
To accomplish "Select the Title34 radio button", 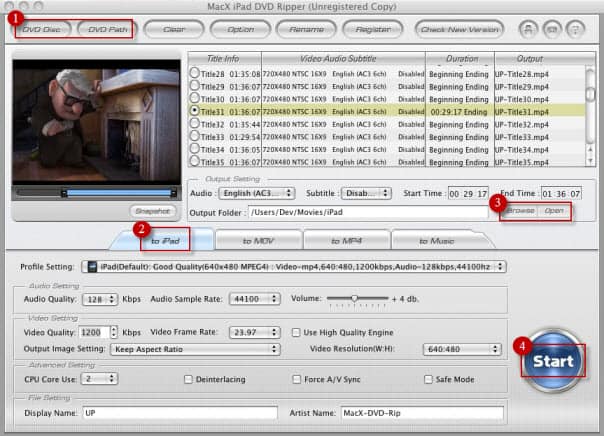I will [195, 149].
